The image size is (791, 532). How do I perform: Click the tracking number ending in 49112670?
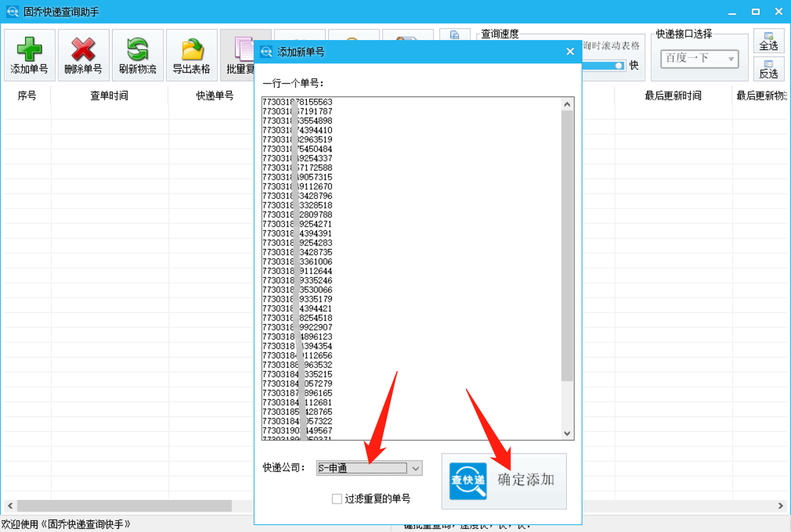pos(297,187)
